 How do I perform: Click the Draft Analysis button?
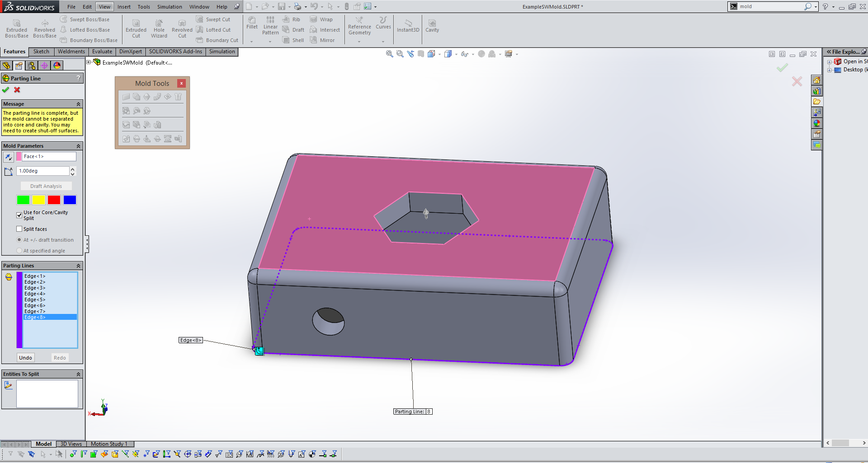[46, 186]
